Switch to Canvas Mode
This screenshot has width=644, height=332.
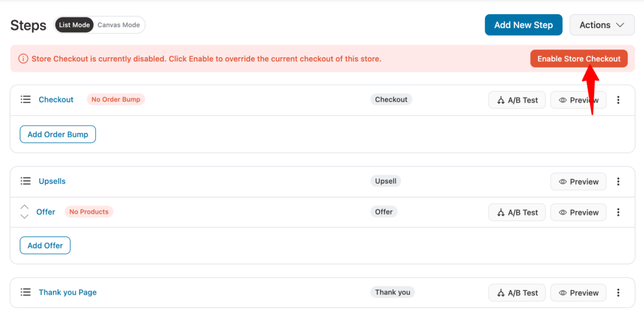pyautogui.click(x=119, y=25)
